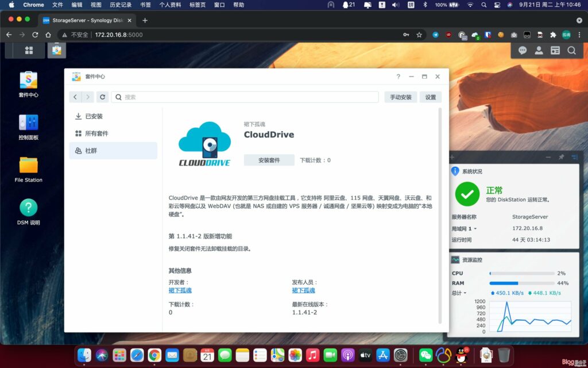The height and width of the screenshot is (368, 588).
Task: Open Chrome tab search dropdown arrow
Action: click(x=579, y=20)
